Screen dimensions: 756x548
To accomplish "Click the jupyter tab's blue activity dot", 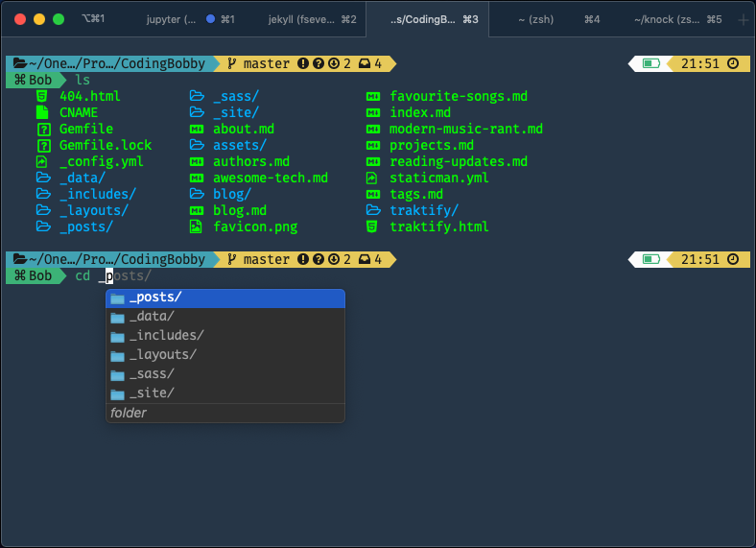I will tap(210, 19).
